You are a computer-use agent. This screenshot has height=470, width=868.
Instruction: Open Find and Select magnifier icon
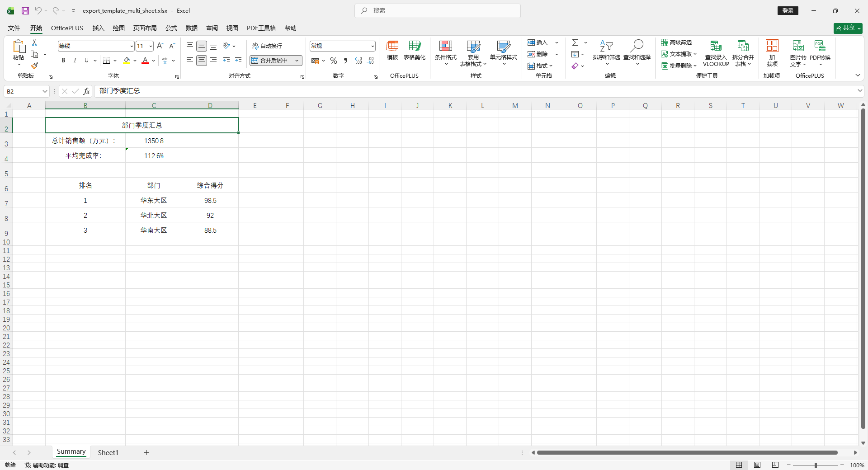tap(637, 46)
